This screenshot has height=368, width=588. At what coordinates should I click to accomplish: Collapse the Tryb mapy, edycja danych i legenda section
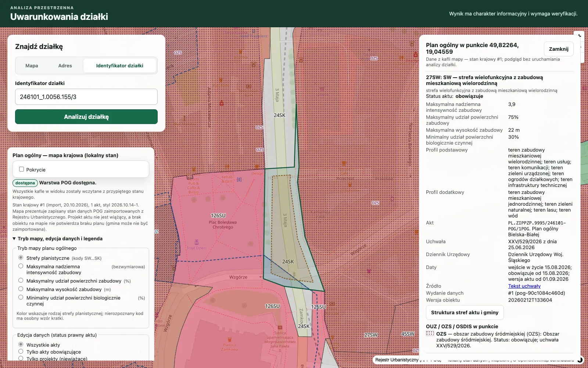coord(58,238)
